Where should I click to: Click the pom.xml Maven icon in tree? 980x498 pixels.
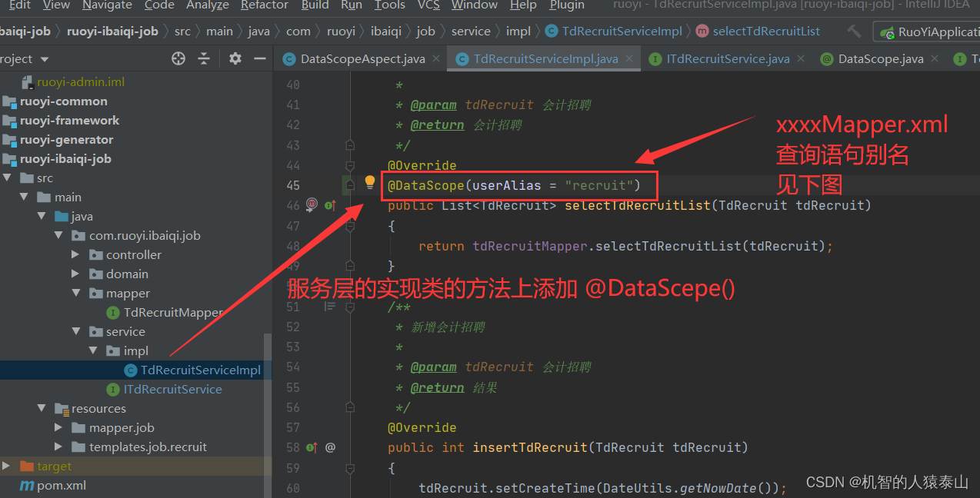pos(27,486)
